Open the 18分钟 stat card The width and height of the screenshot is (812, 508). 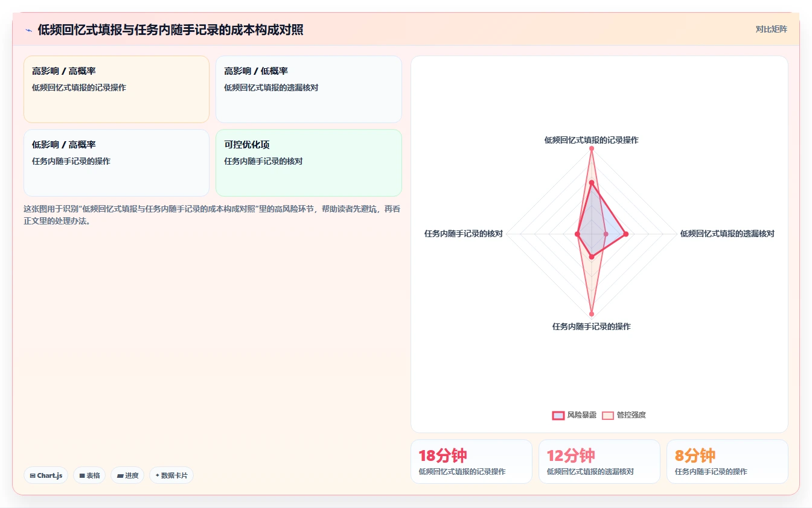click(472, 462)
